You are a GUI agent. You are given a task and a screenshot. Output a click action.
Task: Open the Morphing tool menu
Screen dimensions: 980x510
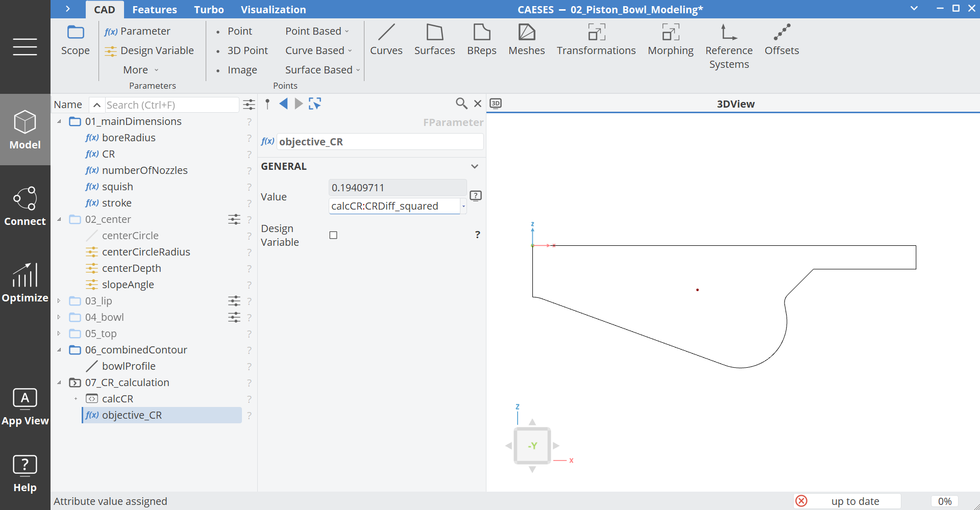(671, 39)
